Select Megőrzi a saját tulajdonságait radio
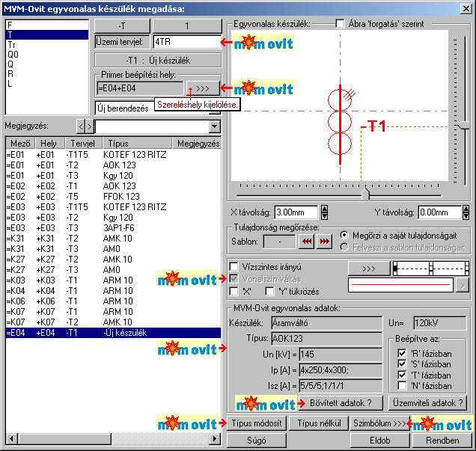This screenshot has width=476, height=451. 344,236
